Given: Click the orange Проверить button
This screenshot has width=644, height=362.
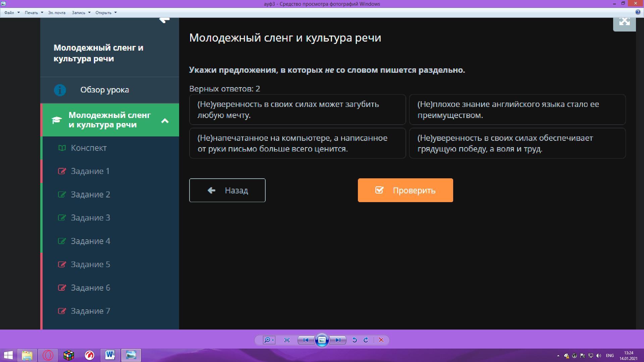Looking at the screenshot, I should pos(405,190).
